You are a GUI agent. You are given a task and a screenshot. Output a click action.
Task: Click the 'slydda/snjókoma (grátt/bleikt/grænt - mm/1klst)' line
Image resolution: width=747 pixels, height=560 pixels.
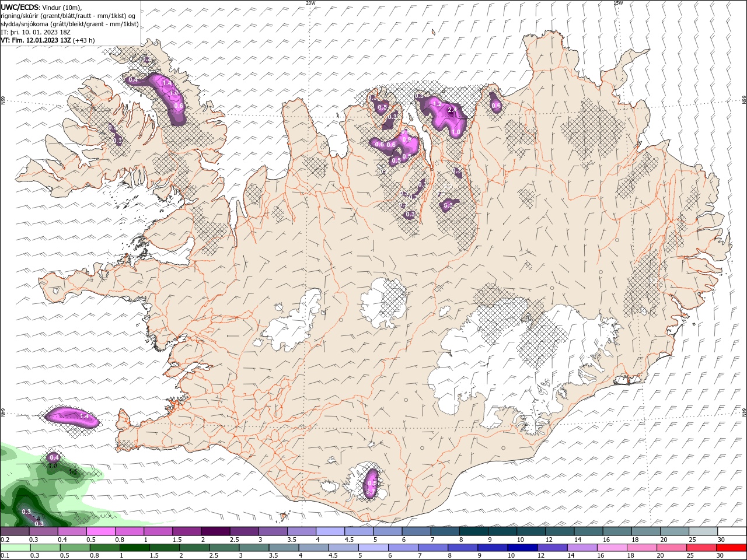pos(69,24)
